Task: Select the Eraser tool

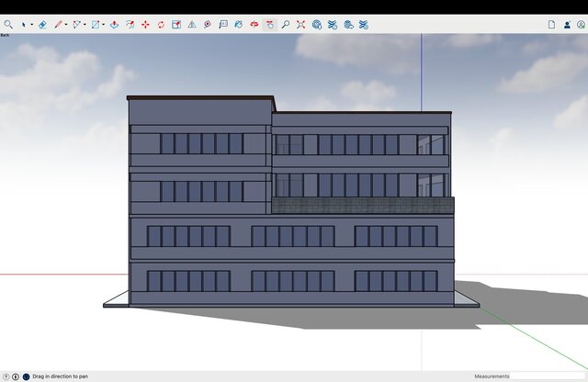Action: (x=42, y=25)
